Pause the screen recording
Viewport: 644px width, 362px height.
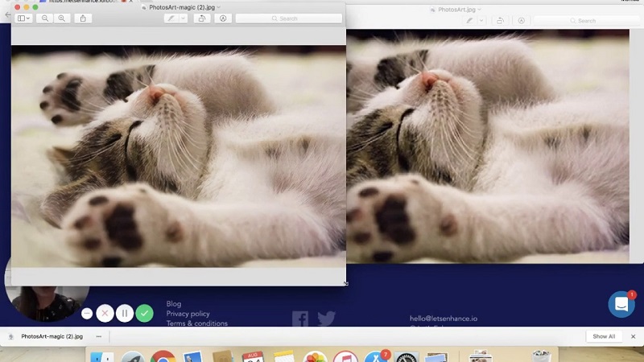(124, 314)
